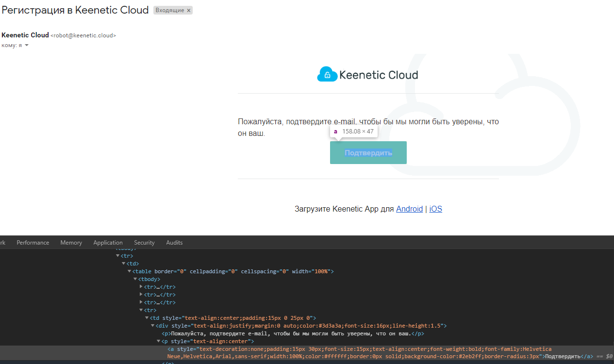
Task: Open the Memory tab in DevTools
Action: 71,243
